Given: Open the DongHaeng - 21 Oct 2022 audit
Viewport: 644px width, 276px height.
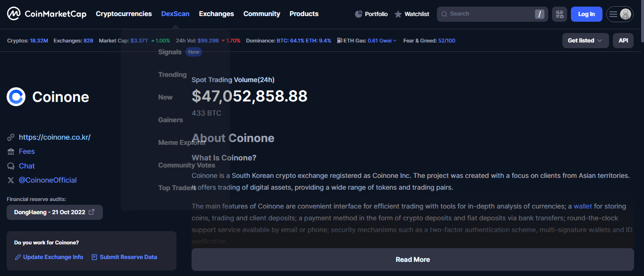Looking at the screenshot, I should tap(55, 212).
